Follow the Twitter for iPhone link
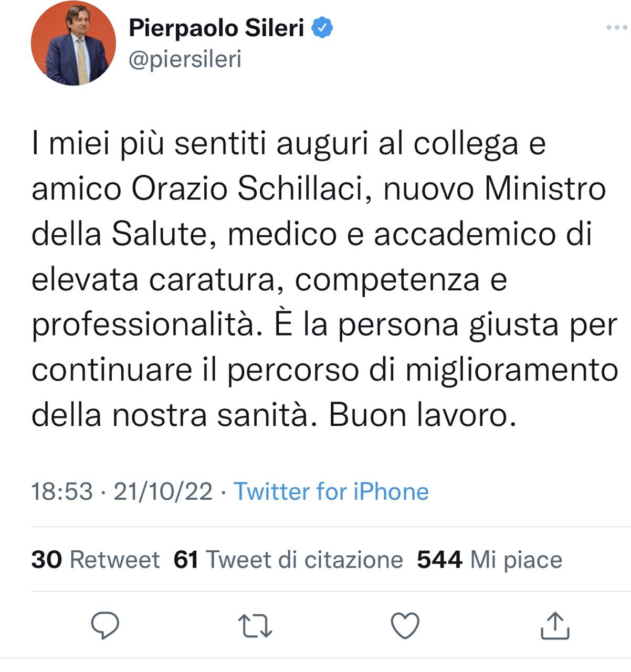The height and width of the screenshot is (672, 631). coord(331,491)
